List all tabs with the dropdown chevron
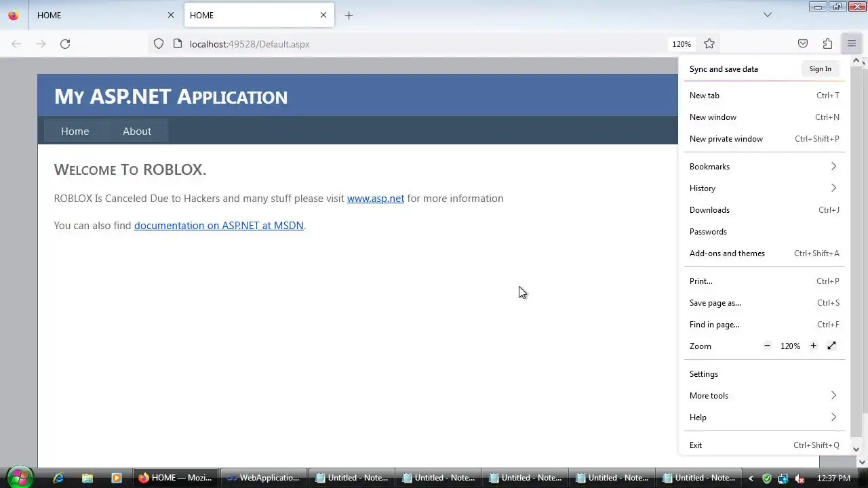 (768, 15)
